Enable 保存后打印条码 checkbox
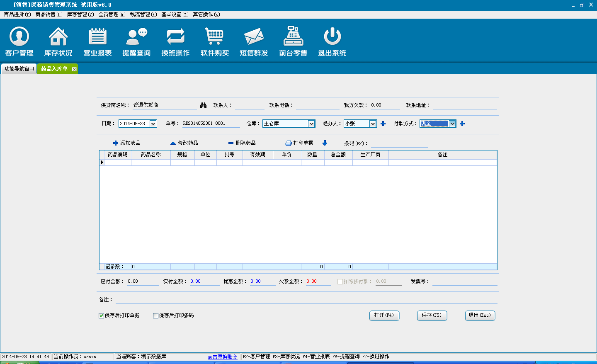The height and width of the screenshot is (364, 597). [156, 315]
